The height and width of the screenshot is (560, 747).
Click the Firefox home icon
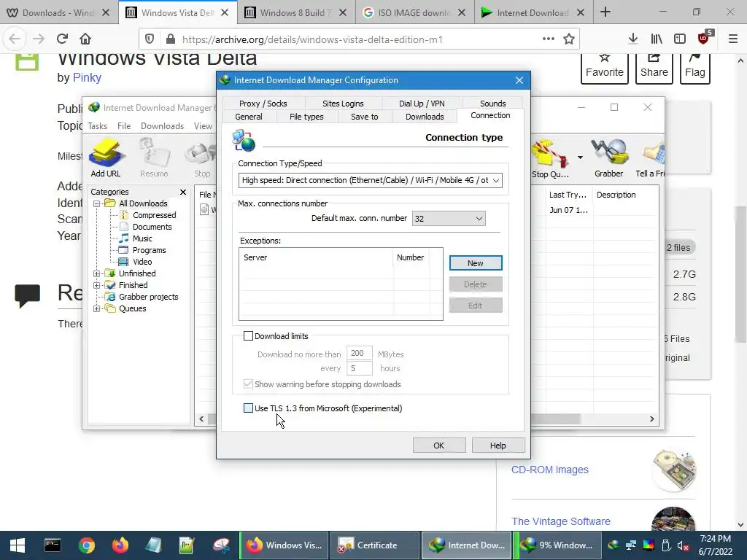tap(85, 39)
